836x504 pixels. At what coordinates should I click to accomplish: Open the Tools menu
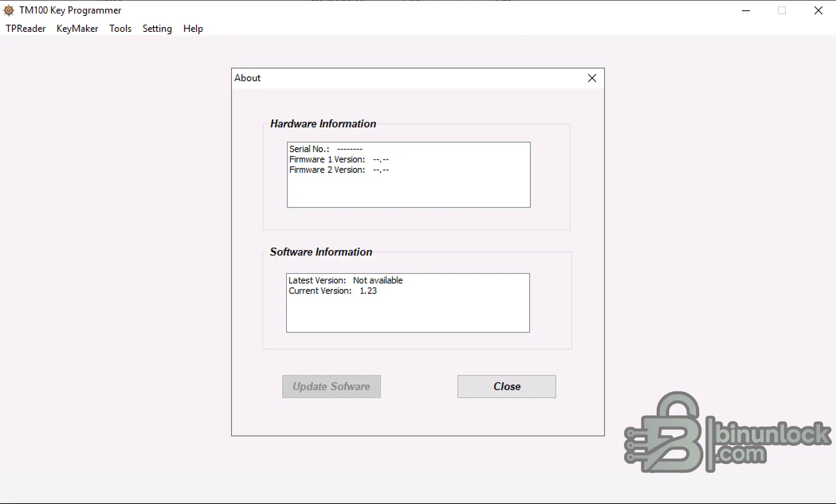click(120, 29)
